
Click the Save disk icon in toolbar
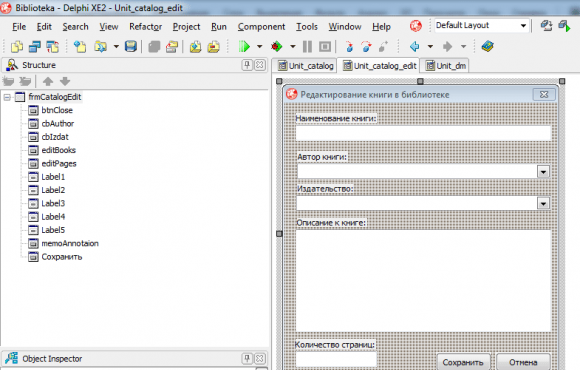[x=131, y=47]
